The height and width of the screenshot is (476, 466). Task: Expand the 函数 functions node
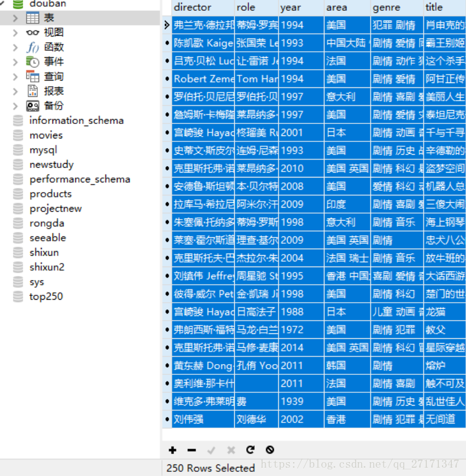(15, 48)
